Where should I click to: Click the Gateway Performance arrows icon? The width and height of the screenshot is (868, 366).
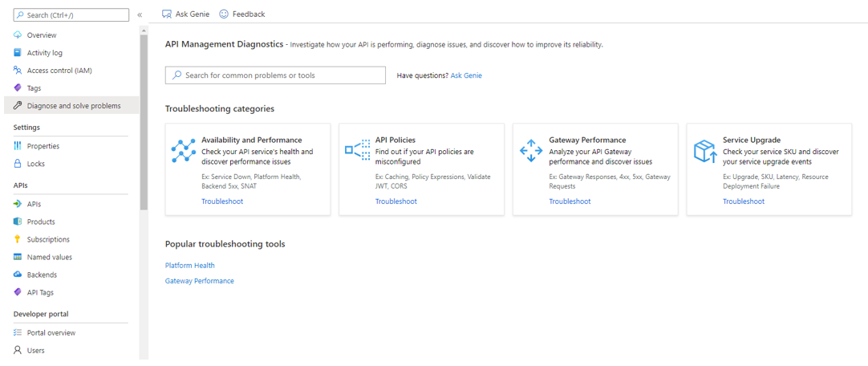coord(531,150)
